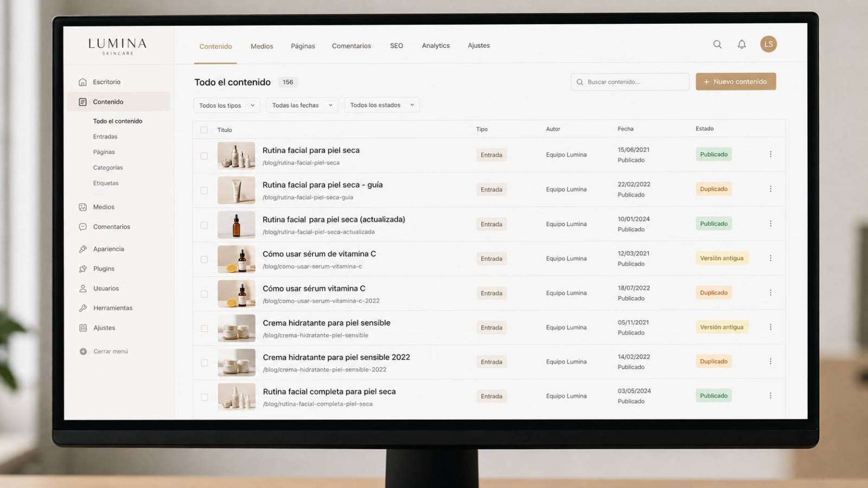Open the more options menu for 'Rutina facial completa para piel seca'
The width and height of the screenshot is (868, 488).
[770, 396]
